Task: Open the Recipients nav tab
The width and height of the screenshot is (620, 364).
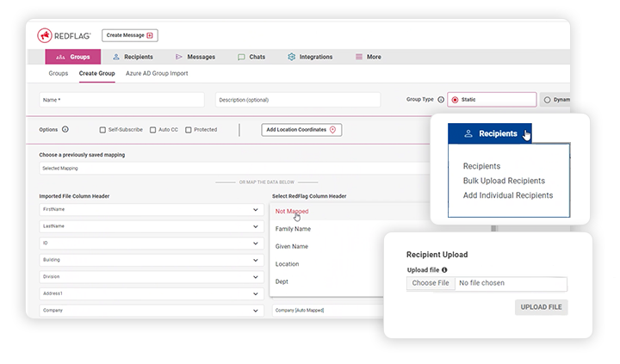Action: pyautogui.click(x=133, y=57)
